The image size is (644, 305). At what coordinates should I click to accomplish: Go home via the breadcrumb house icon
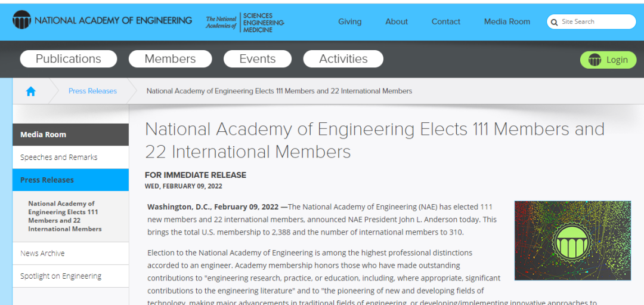point(31,91)
